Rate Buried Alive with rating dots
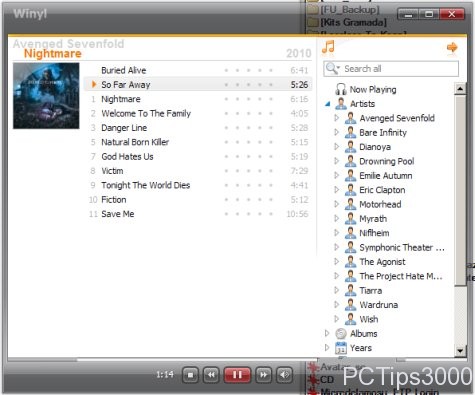 [x=249, y=70]
